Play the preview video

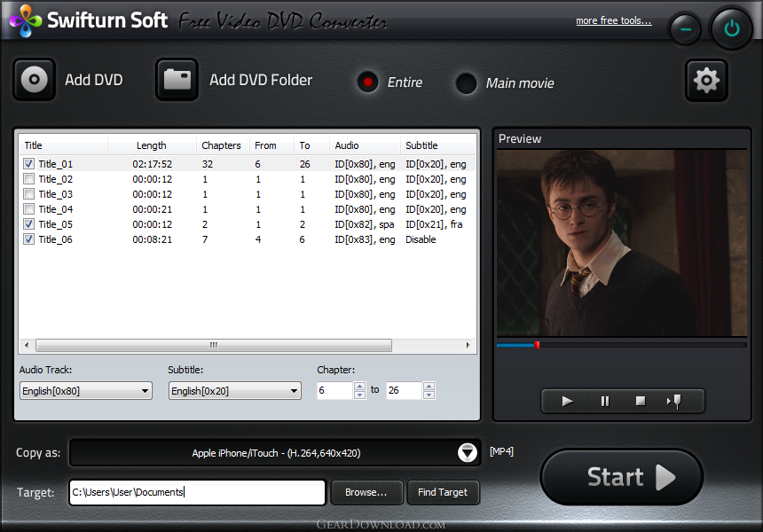568,401
